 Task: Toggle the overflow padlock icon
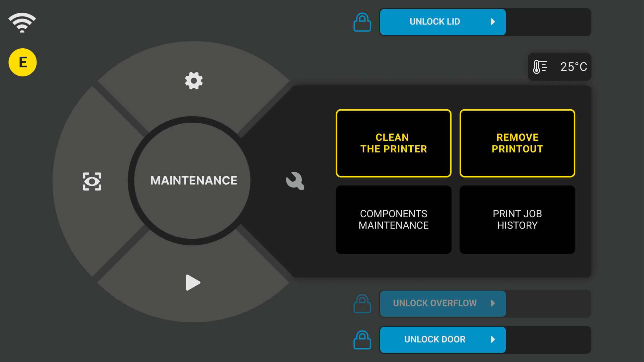pyautogui.click(x=362, y=304)
